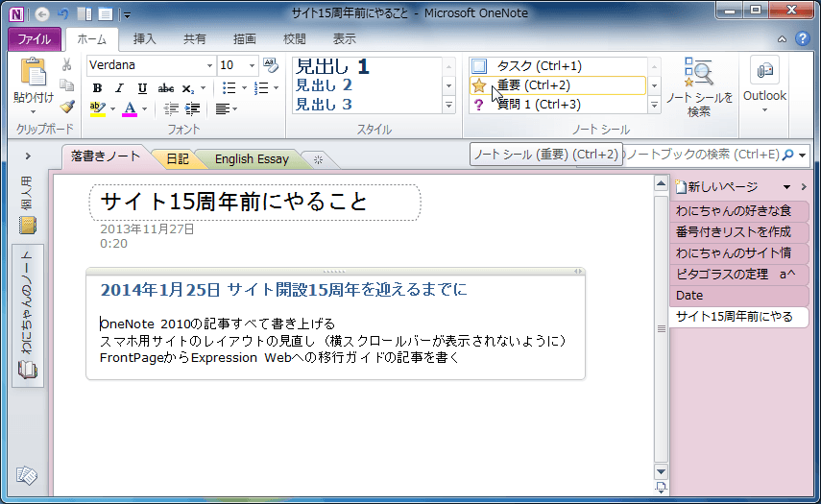Switch to the 共有 ribbon tab
Screen dimensions: 821x504
click(x=194, y=39)
